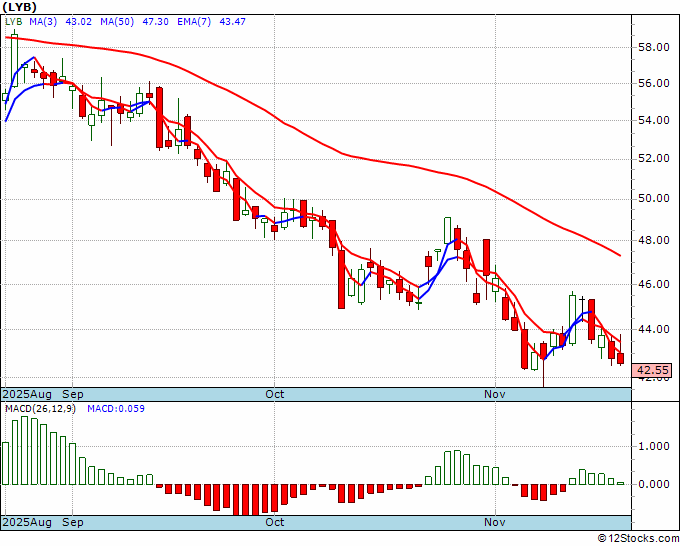Click the 52.00 price axis label

[x=654, y=159]
